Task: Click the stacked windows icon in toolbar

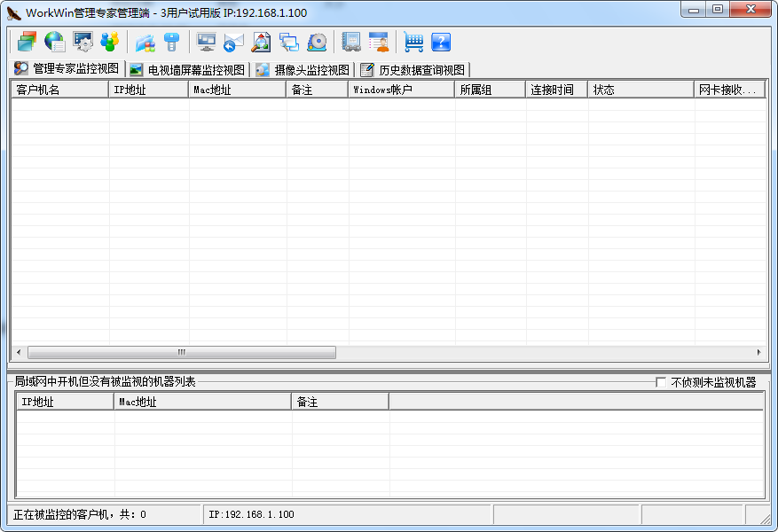Action: click(x=27, y=41)
